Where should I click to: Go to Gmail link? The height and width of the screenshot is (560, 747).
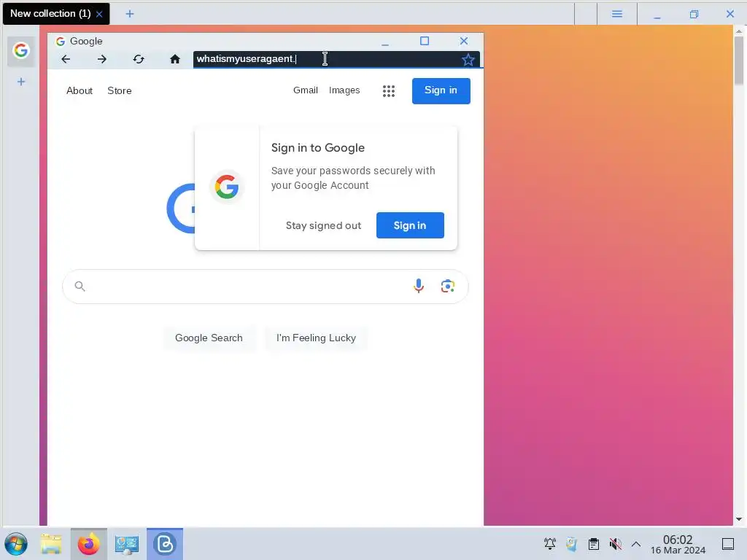pos(306,90)
